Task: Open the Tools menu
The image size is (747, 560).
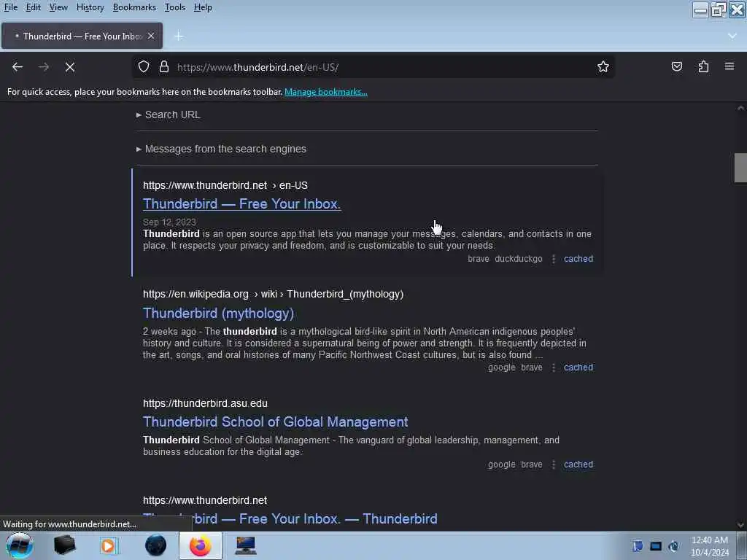Action: pyautogui.click(x=175, y=7)
